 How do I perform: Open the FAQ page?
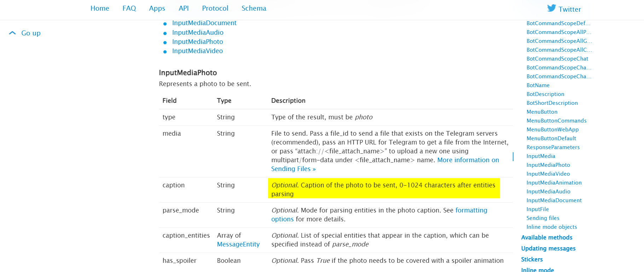tap(129, 8)
